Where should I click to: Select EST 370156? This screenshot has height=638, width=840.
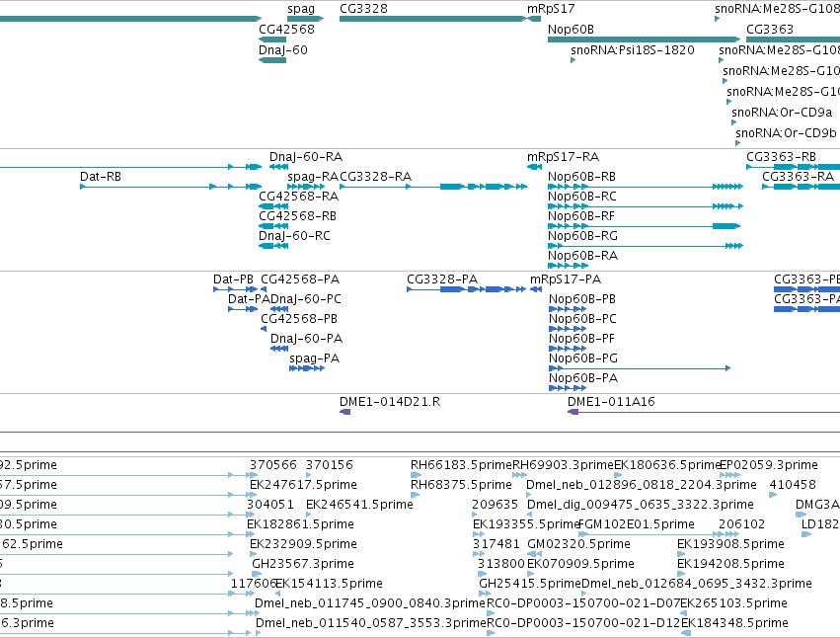[330, 465]
